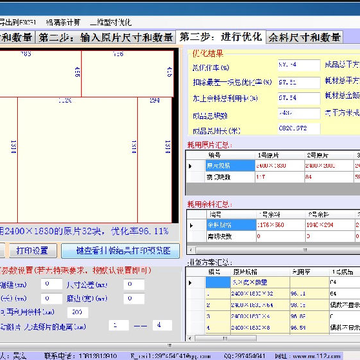Click the 1126 wide panel in cutting diagram

pyautogui.click(x=77, y=160)
